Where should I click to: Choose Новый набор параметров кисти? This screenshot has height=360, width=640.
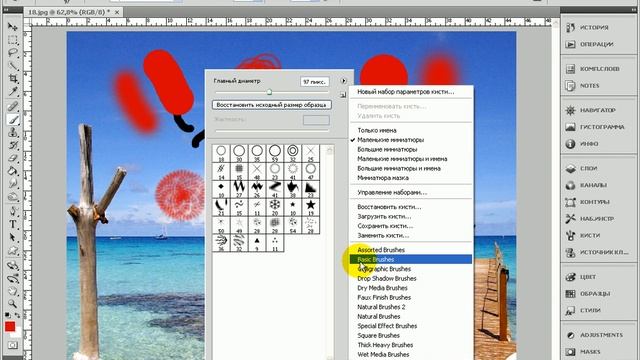(411, 92)
